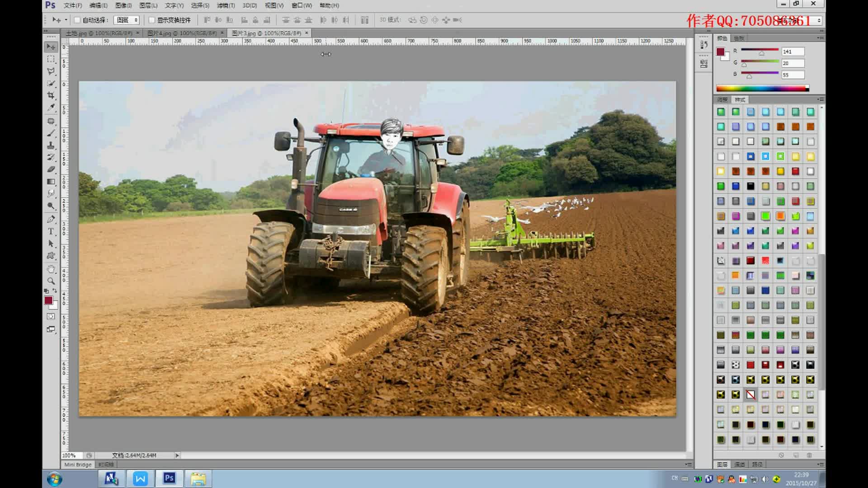The width and height of the screenshot is (868, 488).
Task: Select the Clone Stamp tool
Action: (x=51, y=145)
